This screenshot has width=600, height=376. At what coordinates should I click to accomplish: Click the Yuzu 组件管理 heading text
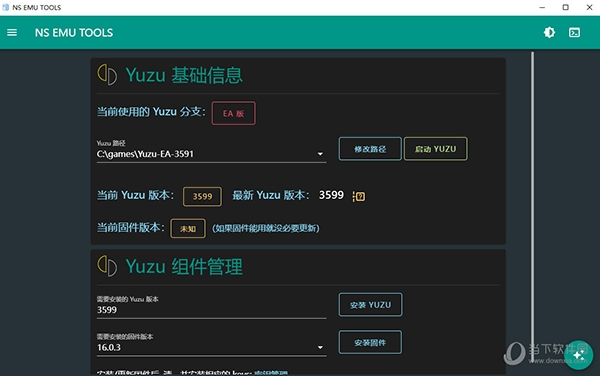[184, 266]
